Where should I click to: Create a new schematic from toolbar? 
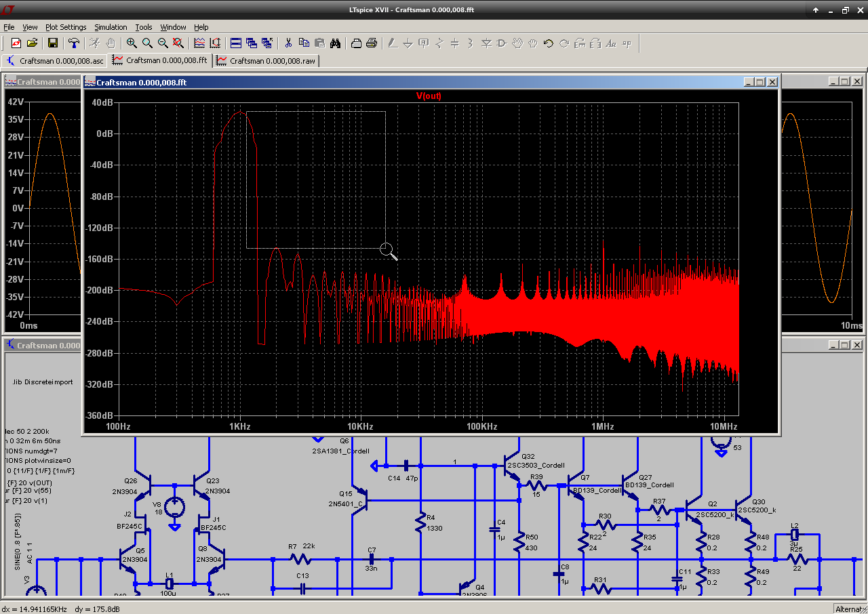[x=16, y=43]
